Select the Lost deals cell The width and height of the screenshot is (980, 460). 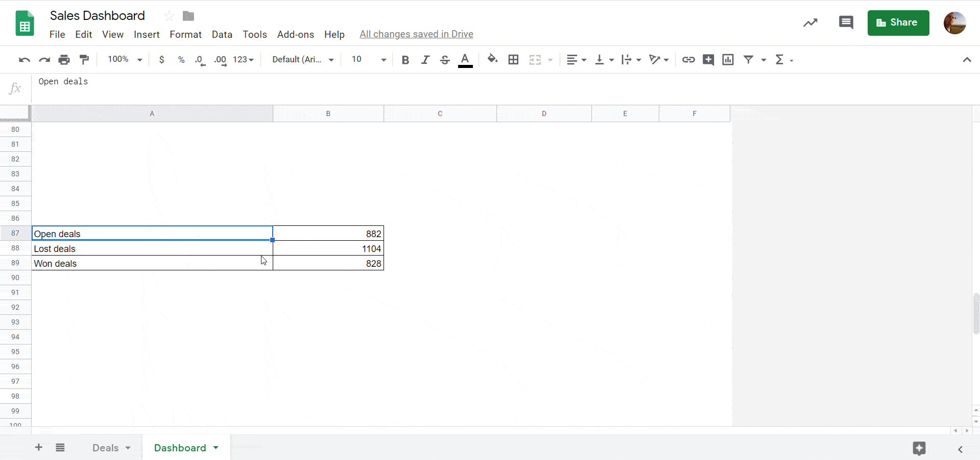click(x=152, y=248)
